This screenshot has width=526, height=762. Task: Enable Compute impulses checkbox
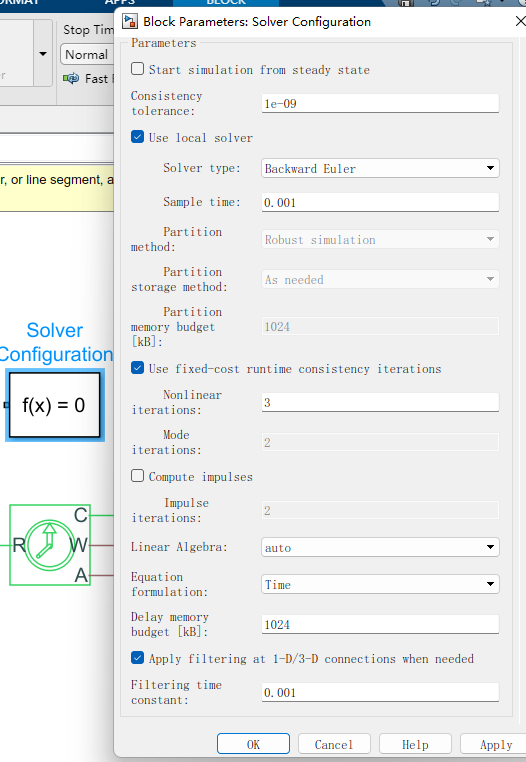(x=138, y=476)
